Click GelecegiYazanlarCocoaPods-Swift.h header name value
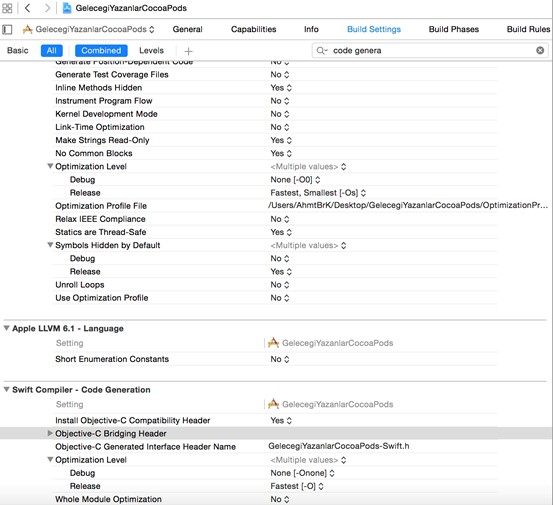This screenshot has width=553, height=505. tap(339, 446)
